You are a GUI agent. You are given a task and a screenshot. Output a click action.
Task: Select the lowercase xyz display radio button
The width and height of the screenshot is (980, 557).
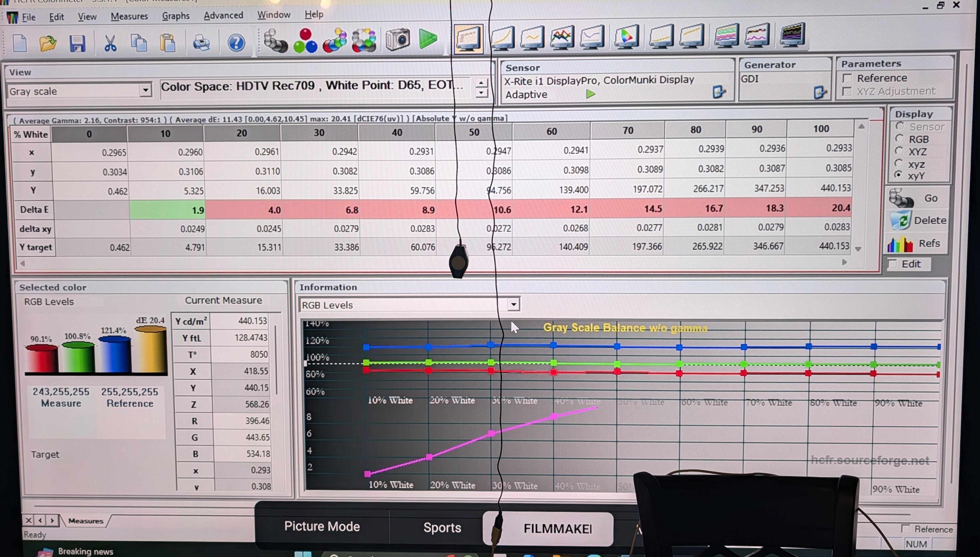899,163
